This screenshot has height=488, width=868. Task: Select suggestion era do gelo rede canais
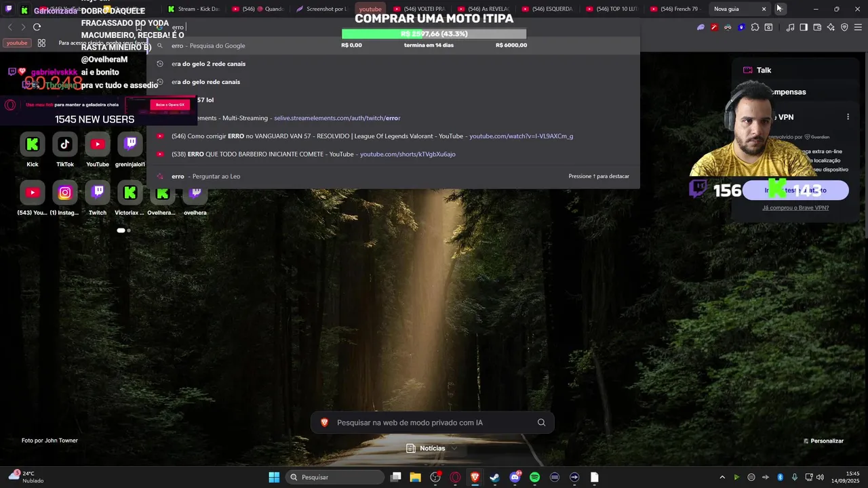[x=393, y=82]
